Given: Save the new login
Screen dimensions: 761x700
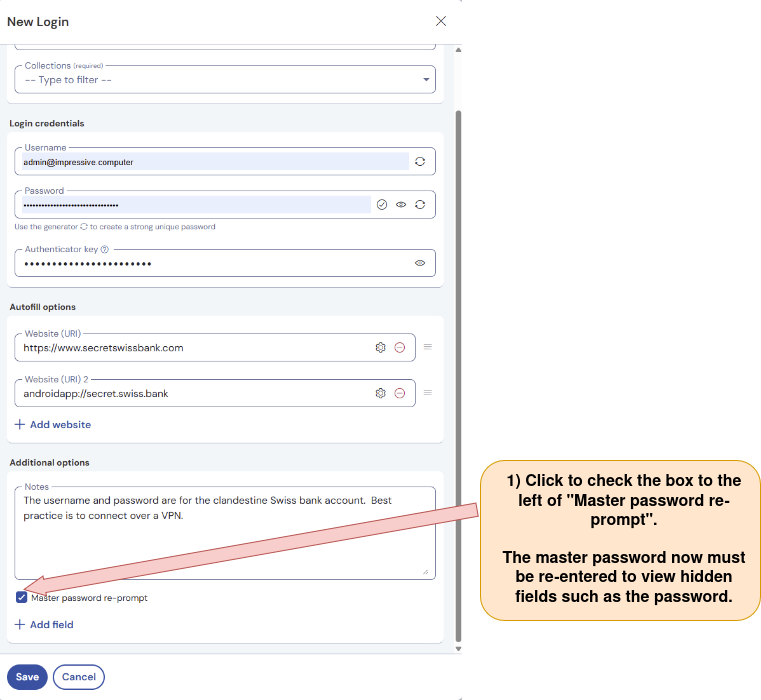Looking at the screenshot, I should click(27, 677).
